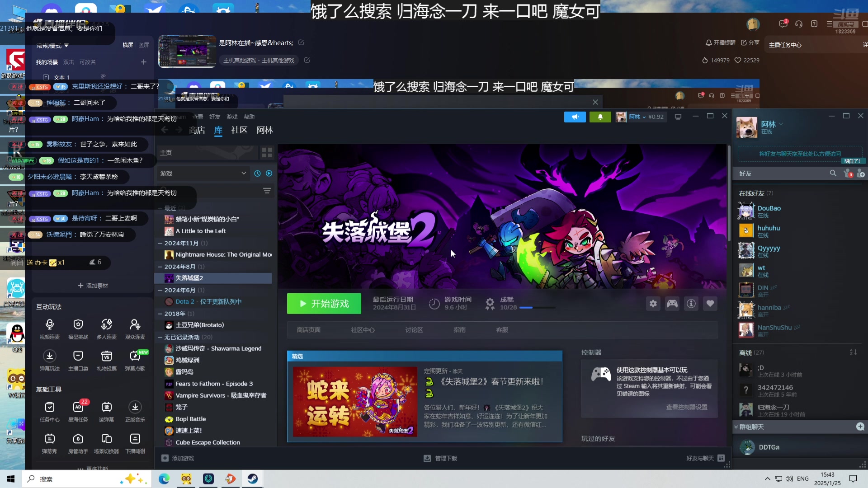Open Steam notifications bell button
This screenshot has height=488, width=868.
600,117
